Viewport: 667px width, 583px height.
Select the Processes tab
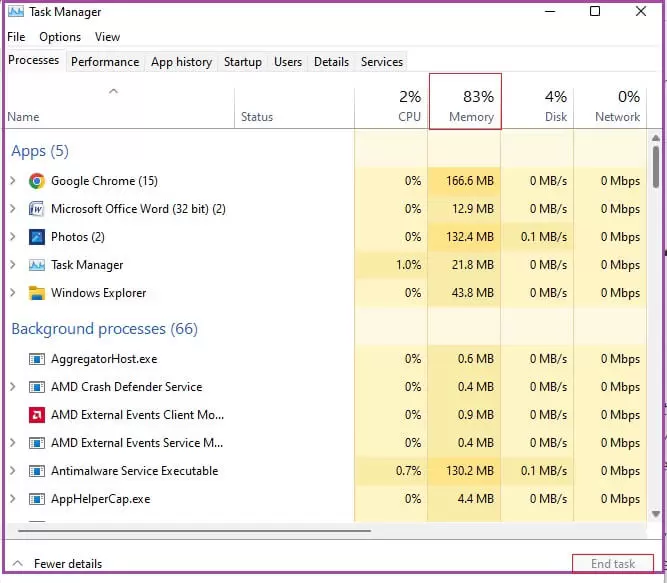(34, 60)
